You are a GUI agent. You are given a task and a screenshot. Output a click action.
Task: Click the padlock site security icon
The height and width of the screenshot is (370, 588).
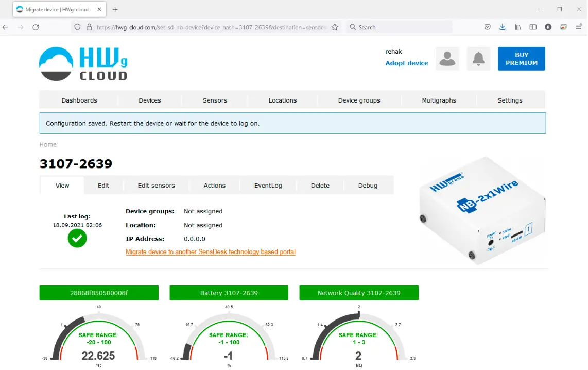89,27
